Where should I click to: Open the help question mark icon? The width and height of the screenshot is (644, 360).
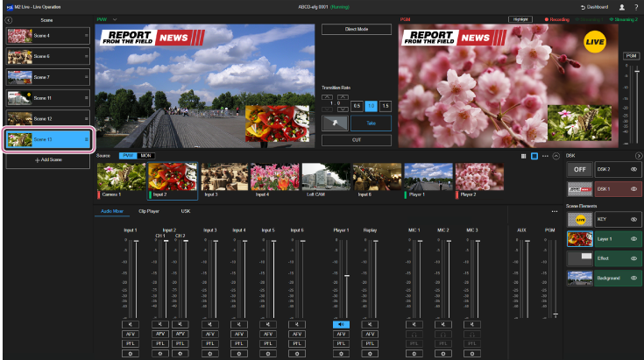635,6
